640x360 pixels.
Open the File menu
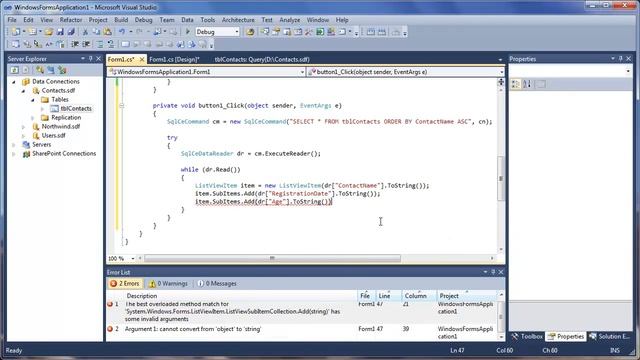tap(12, 20)
